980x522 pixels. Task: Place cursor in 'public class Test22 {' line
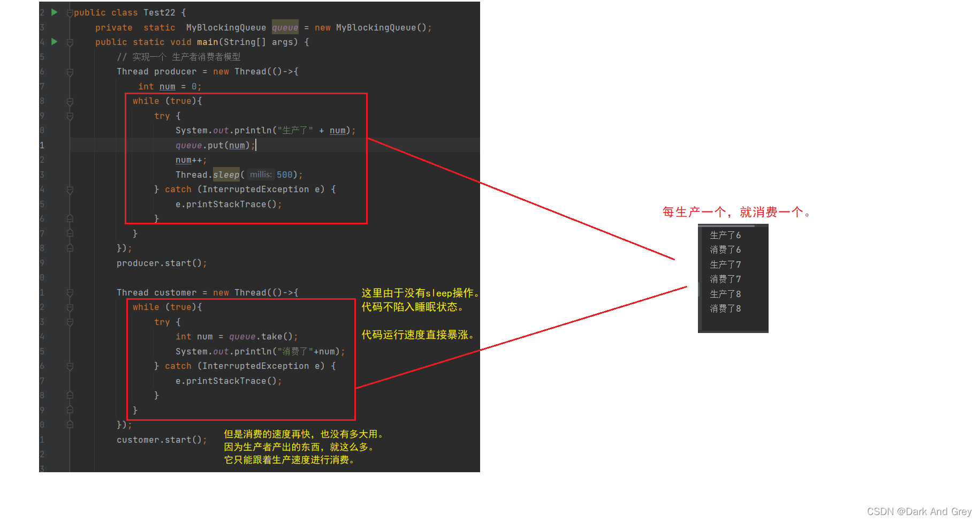(x=130, y=12)
